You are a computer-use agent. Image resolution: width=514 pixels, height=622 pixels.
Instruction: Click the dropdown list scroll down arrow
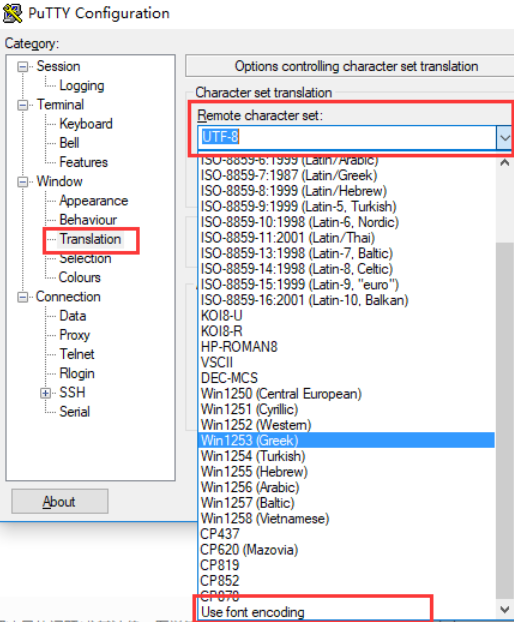click(x=504, y=609)
